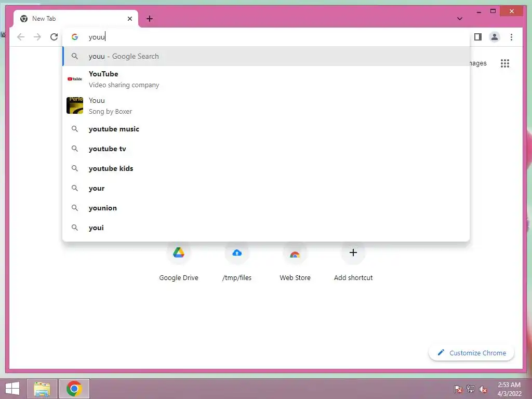Viewport: 532px width, 399px height.
Task: Open the Windows Start button
Action: click(12, 389)
